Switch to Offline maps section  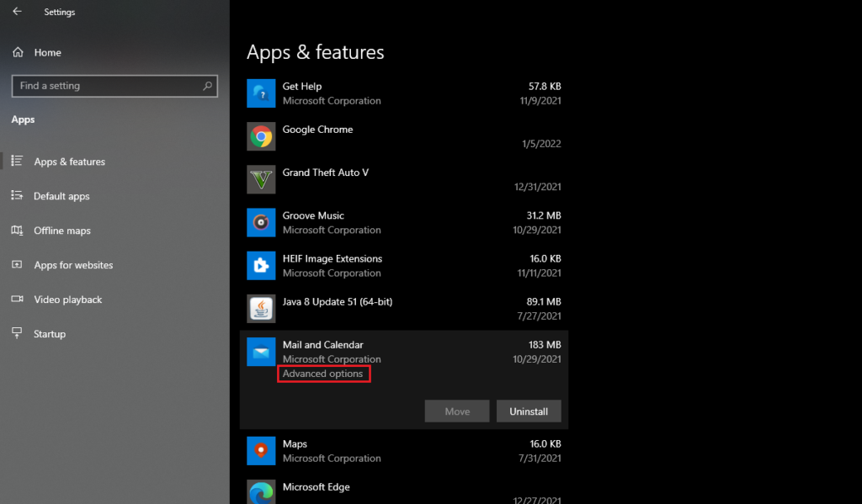click(x=62, y=231)
